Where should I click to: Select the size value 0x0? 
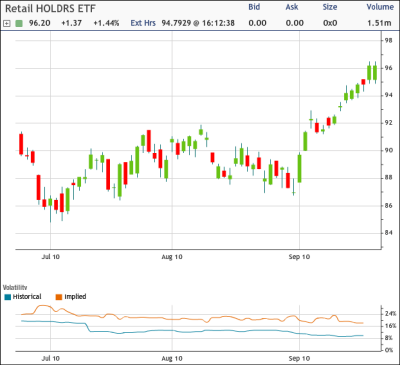coord(330,23)
